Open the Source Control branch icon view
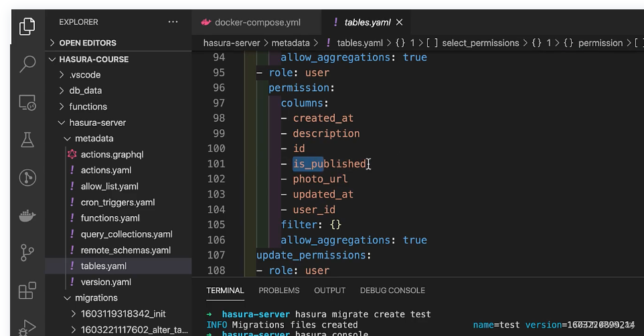Screen dimensions: 644x336 pyautogui.click(x=27, y=252)
